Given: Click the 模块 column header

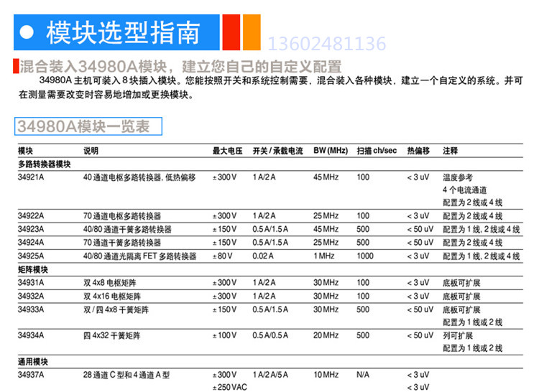Looking at the screenshot, I should click(25, 151).
